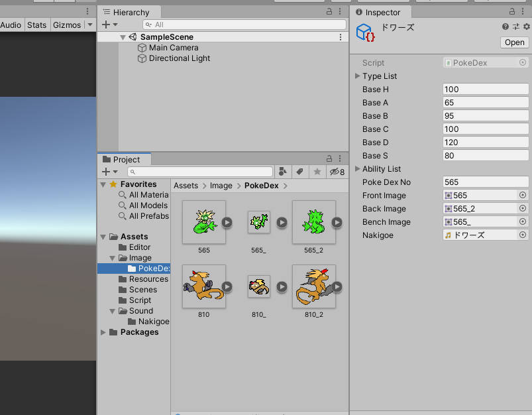The height and width of the screenshot is (415, 532).
Task: Select the 810_2 sprite thumbnail
Action: point(313,286)
